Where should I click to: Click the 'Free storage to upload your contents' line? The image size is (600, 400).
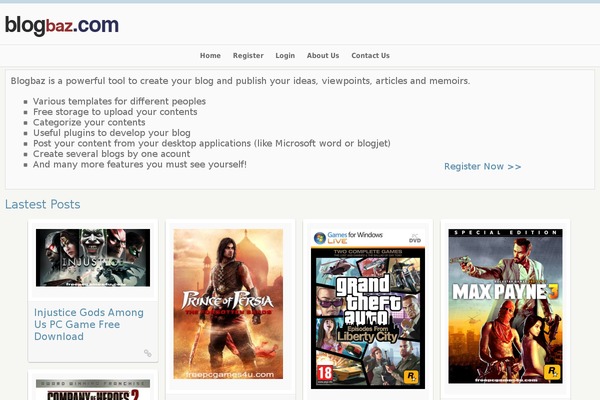click(x=115, y=112)
